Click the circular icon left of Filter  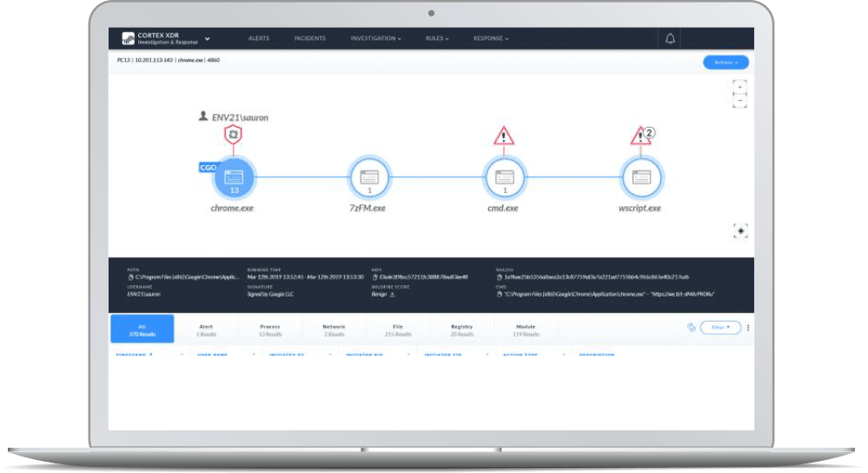coord(691,327)
